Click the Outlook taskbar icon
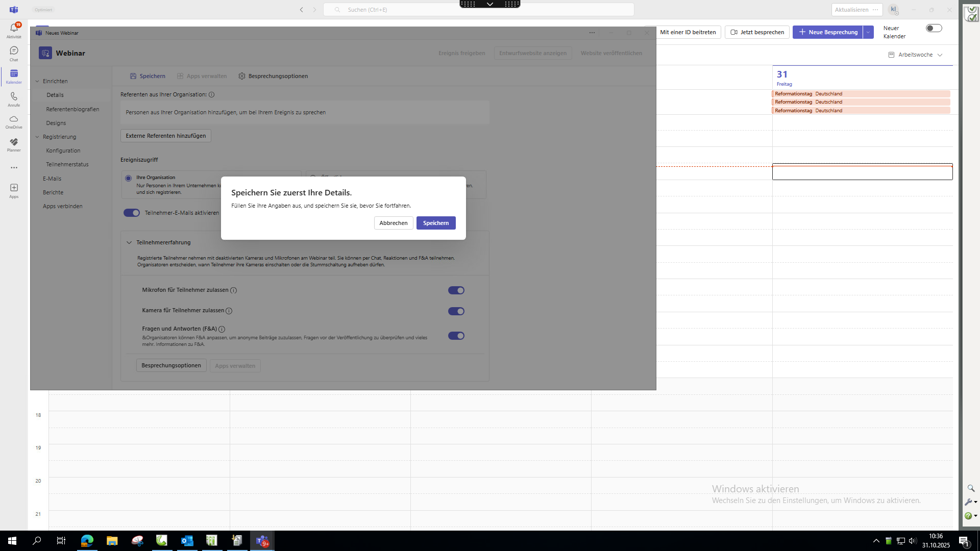The height and width of the screenshot is (551, 980). tap(187, 541)
